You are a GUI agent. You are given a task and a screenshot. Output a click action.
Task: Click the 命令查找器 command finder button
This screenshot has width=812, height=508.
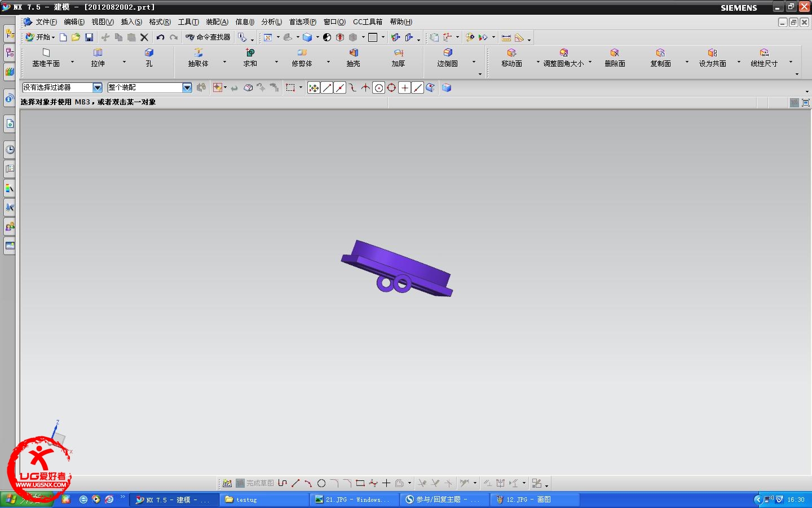(208, 37)
